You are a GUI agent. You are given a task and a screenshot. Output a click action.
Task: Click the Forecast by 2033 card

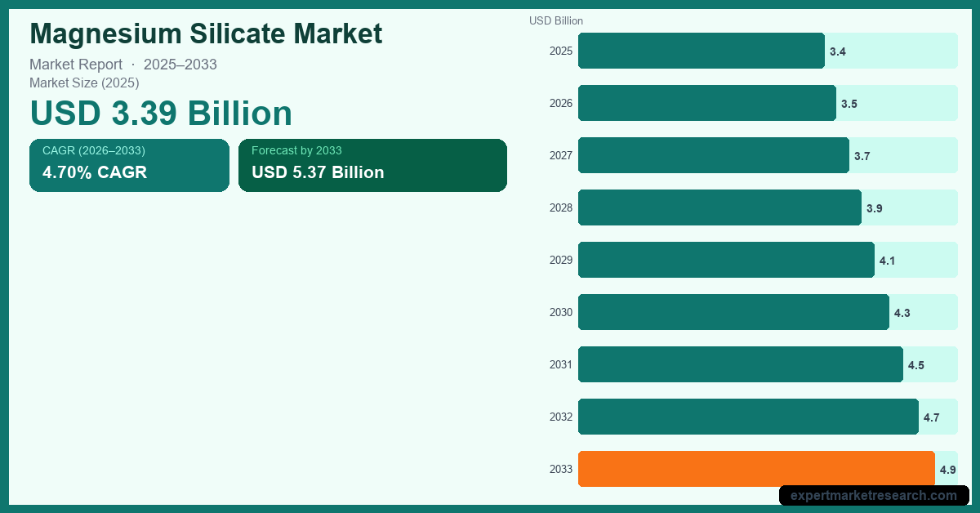372,165
